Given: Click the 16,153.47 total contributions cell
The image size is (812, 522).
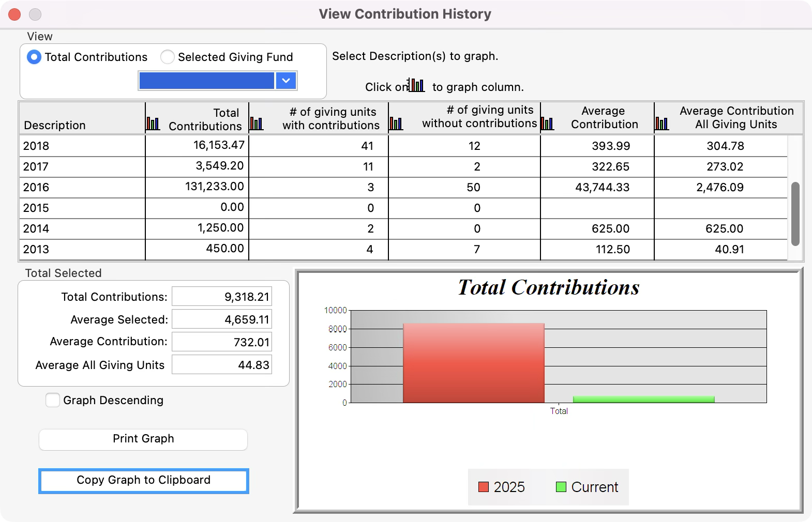Looking at the screenshot, I should pos(197,146).
